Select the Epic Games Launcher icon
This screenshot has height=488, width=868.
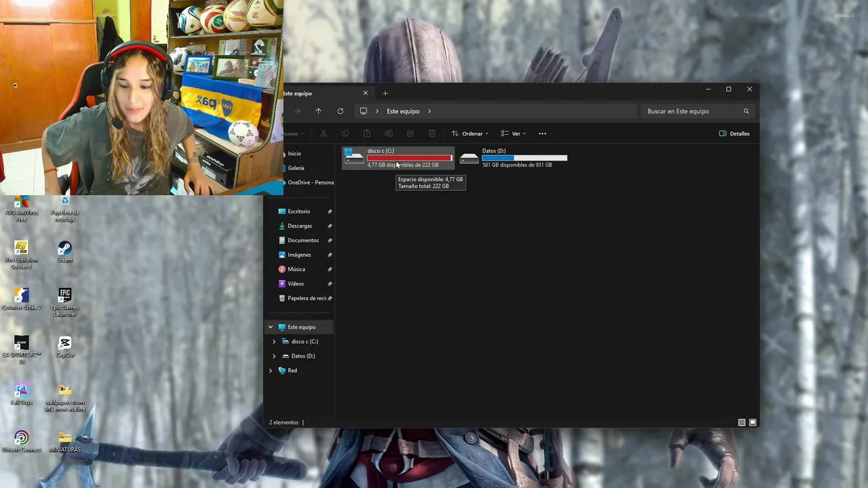[64, 302]
